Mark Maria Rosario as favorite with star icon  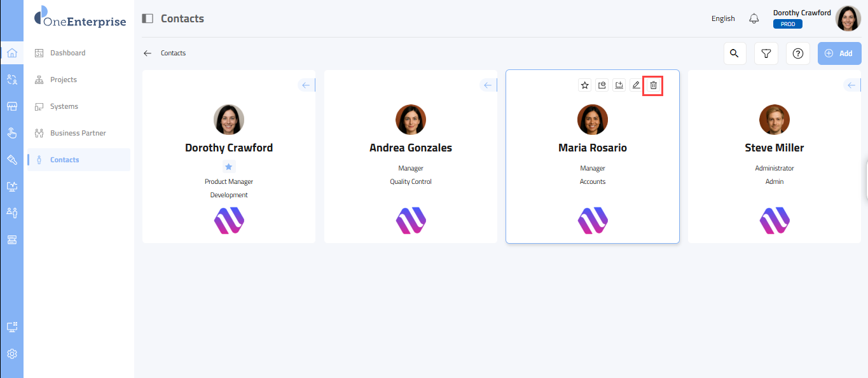click(x=585, y=85)
